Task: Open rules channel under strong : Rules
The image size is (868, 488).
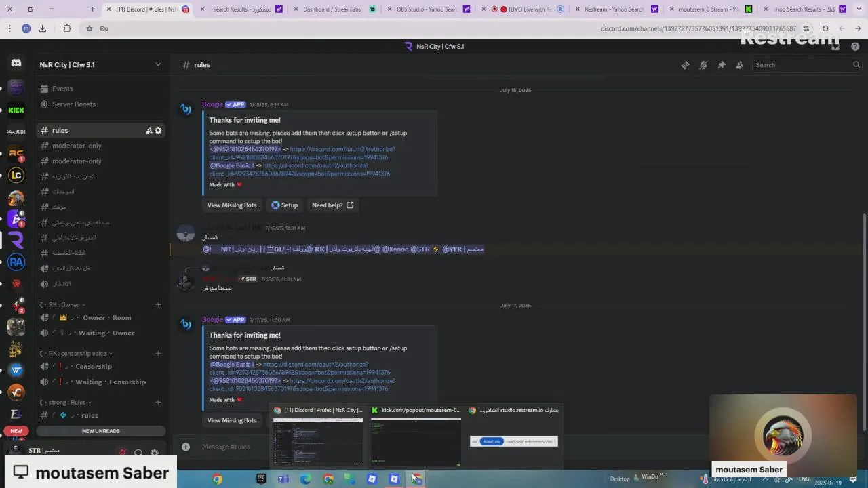Action: pyautogui.click(x=100, y=415)
